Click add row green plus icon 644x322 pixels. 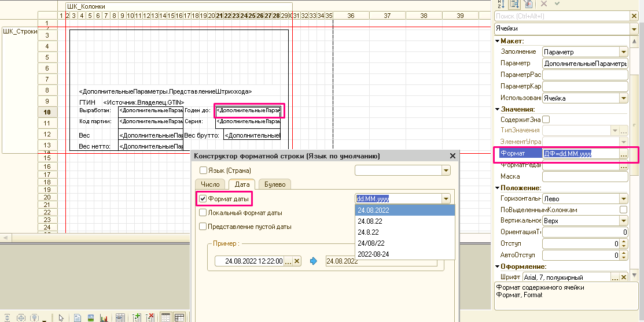(137, 317)
